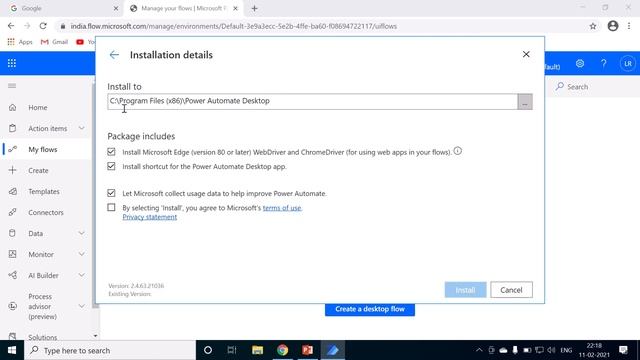Open Power Automate Desktop taskbar icon

(x=333, y=350)
